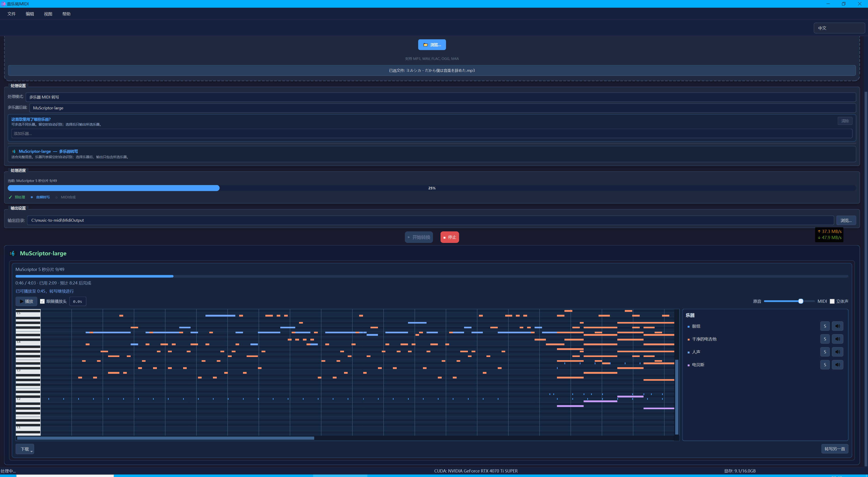Open the 编辑 menu
Image resolution: width=868 pixels, height=477 pixels.
[x=30, y=14]
